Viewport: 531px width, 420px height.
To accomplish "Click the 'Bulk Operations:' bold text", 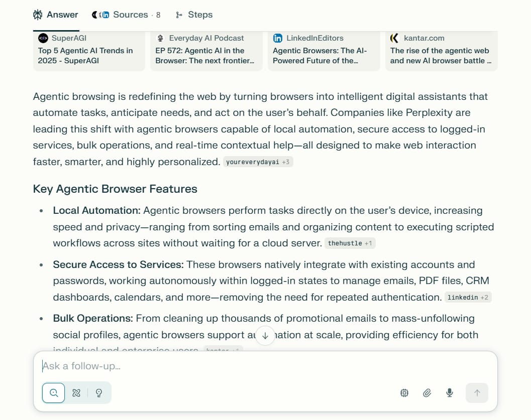I will point(93,319).
